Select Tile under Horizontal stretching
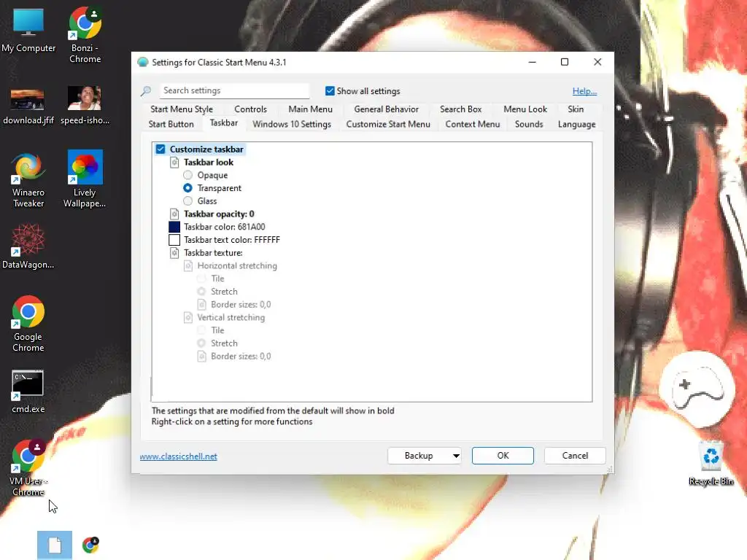The height and width of the screenshot is (560, 747). pyautogui.click(x=201, y=279)
